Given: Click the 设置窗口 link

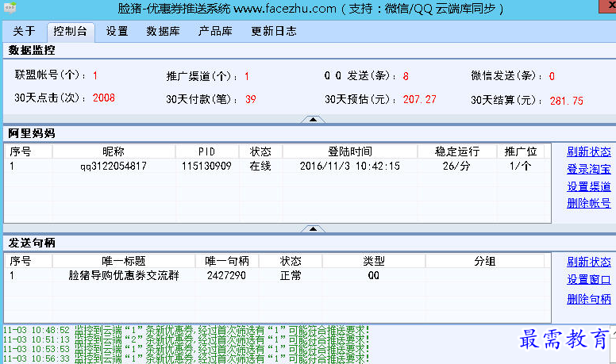Looking at the screenshot, I should (x=588, y=280).
